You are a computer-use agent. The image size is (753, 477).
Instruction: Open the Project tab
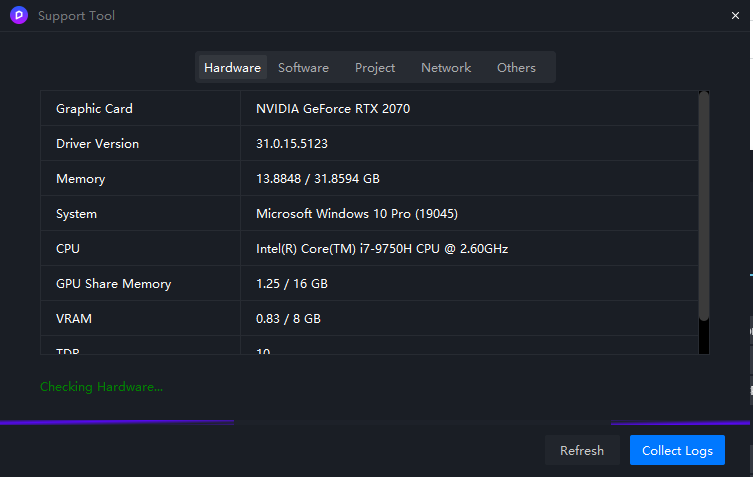(x=375, y=68)
